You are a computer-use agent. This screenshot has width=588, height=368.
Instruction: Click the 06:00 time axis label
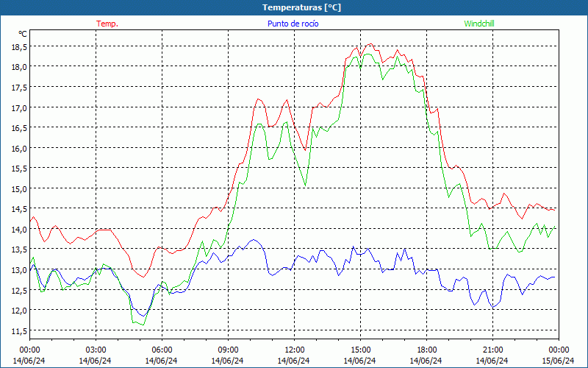coord(162,350)
